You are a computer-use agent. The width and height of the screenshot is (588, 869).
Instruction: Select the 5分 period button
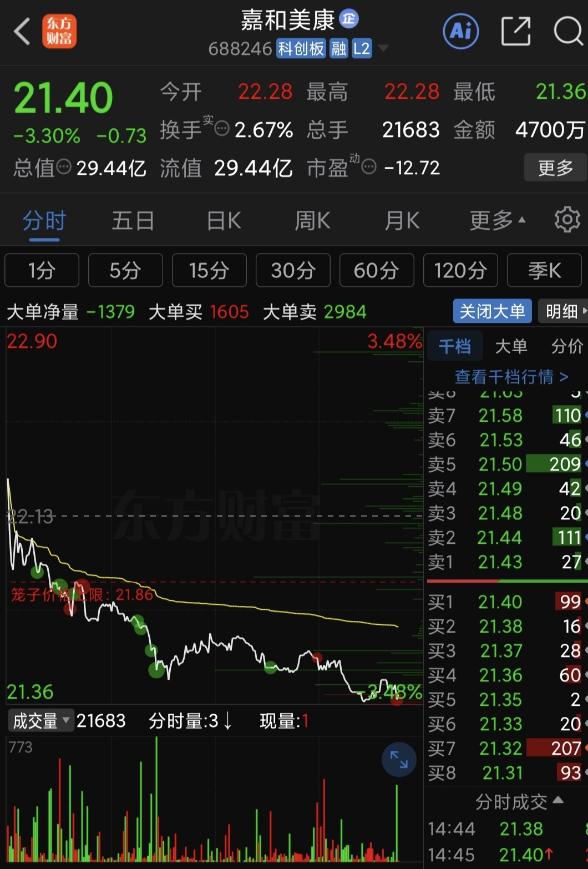coord(125,270)
